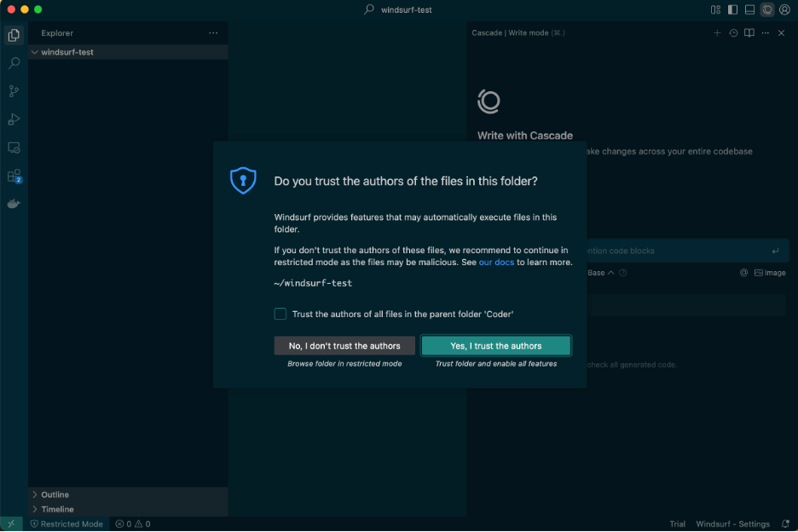Check Trust authors in parent folder 'Coder'

(x=280, y=314)
